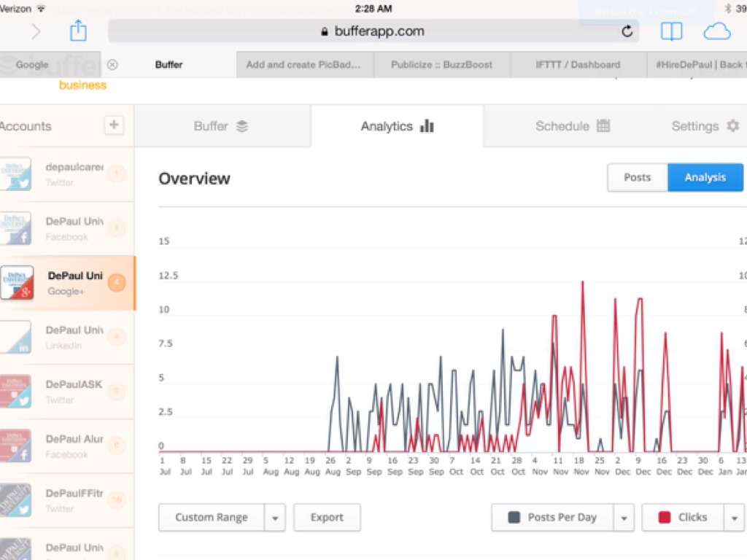
Task: Open the Custom Range dropdown arrow
Action: tap(275, 518)
